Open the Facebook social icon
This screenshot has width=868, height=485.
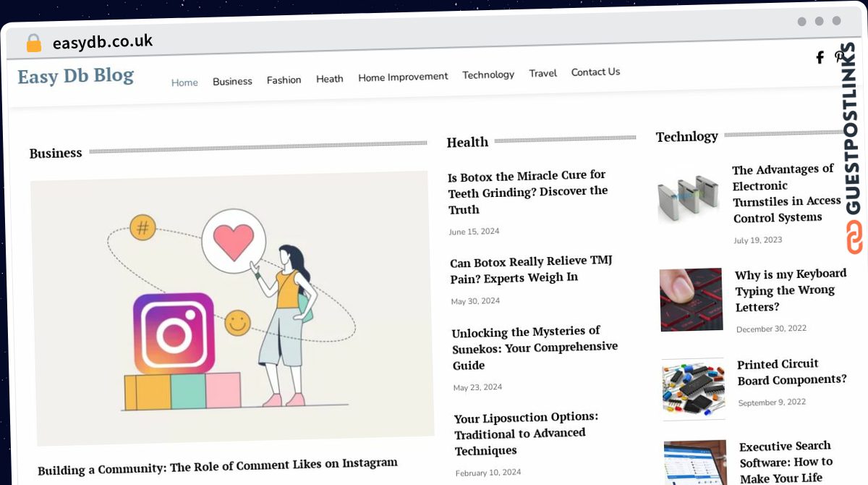820,57
